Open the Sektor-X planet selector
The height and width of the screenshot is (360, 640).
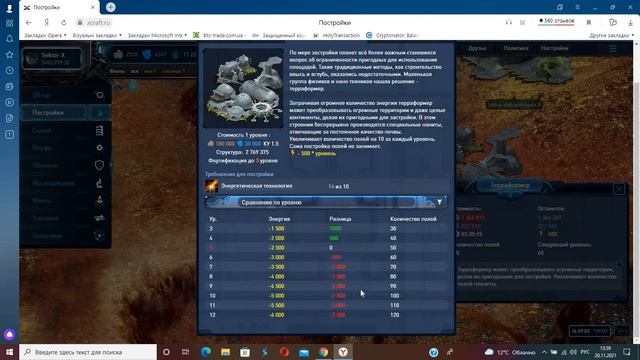pyautogui.click(x=52, y=58)
